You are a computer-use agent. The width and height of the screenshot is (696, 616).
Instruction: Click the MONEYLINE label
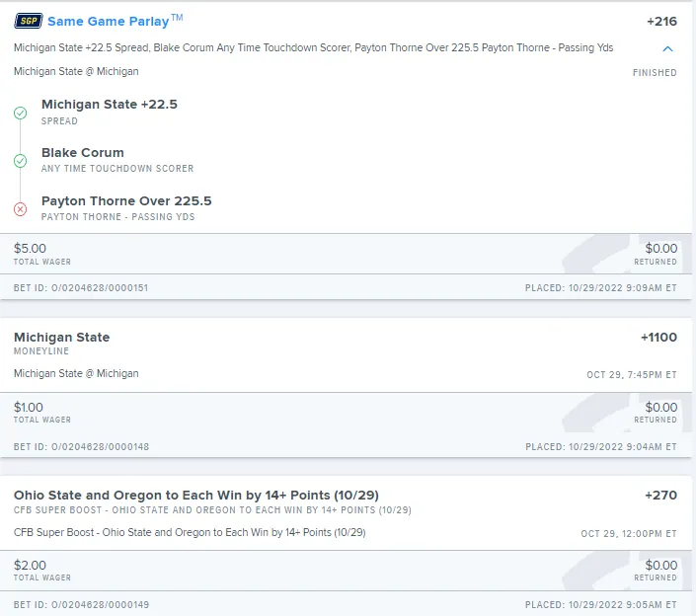point(41,351)
